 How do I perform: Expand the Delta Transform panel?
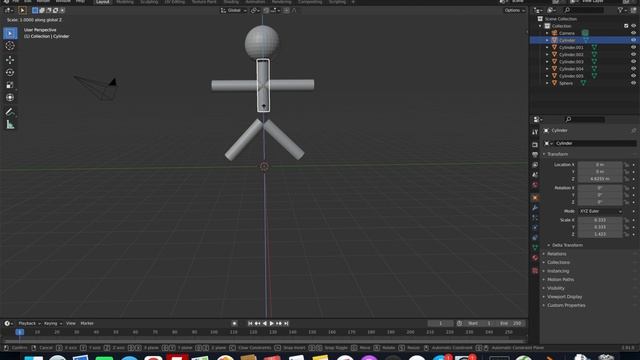[567, 245]
